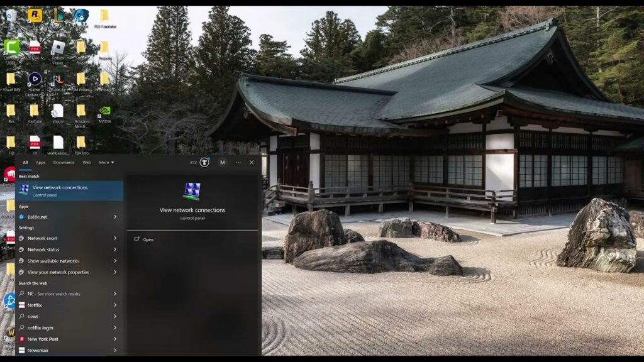Open View your network properties setting
644x362 pixels.
point(69,272)
